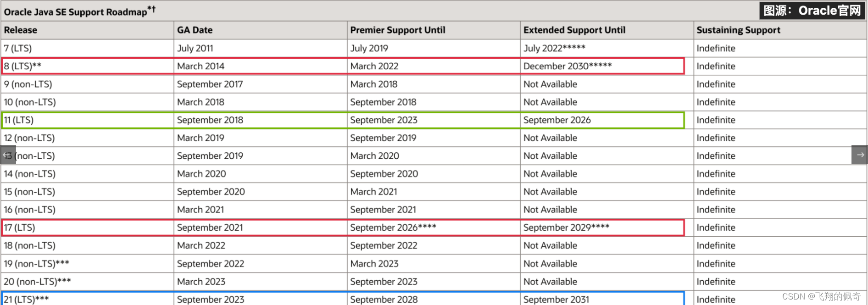868x305 pixels.
Task: Click the 9 (non-LTS) release cell
Action: click(x=28, y=84)
